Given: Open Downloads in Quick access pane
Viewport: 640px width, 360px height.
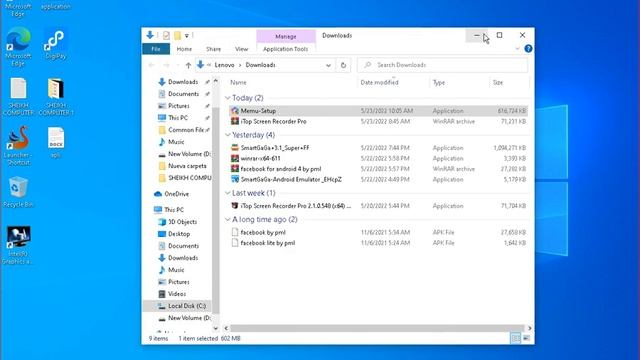Looking at the screenshot, I should [183, 82].
